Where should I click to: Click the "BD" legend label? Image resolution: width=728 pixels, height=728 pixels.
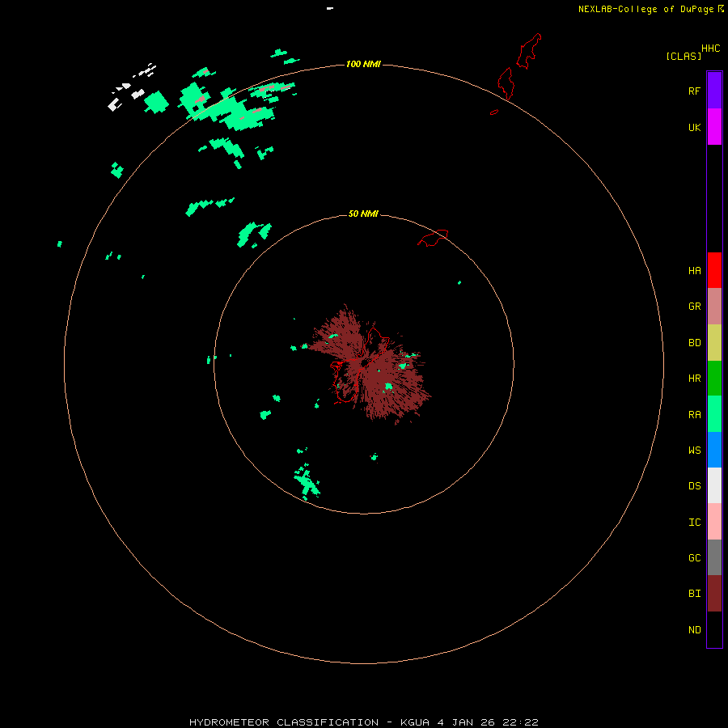coord(694,343)
